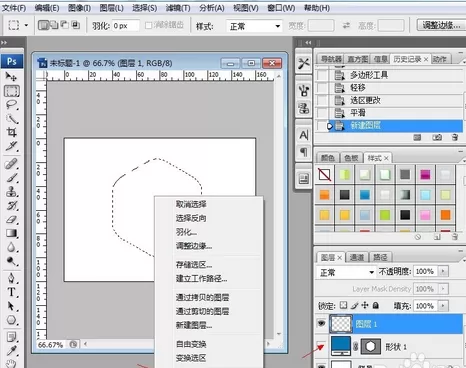Toggle visibility of 图层 1 layer
The height and width of the screenshot is (368, 466).
(x=321, y=323)
